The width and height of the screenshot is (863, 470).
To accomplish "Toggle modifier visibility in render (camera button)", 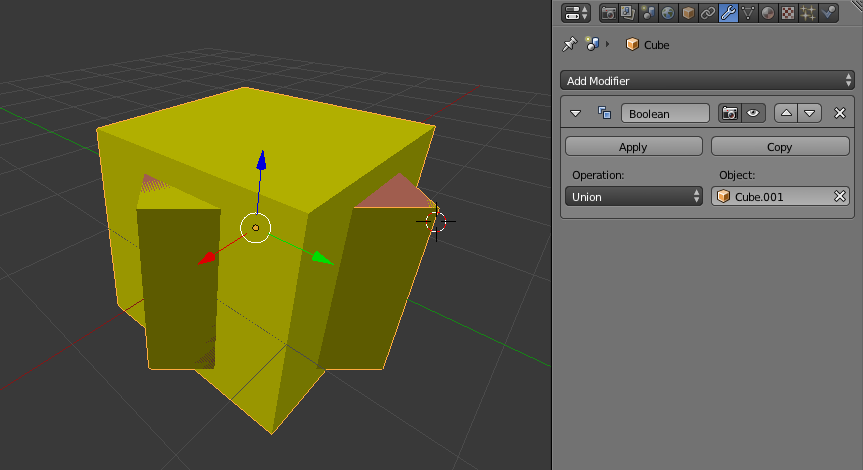I will (x=730, y=113).
